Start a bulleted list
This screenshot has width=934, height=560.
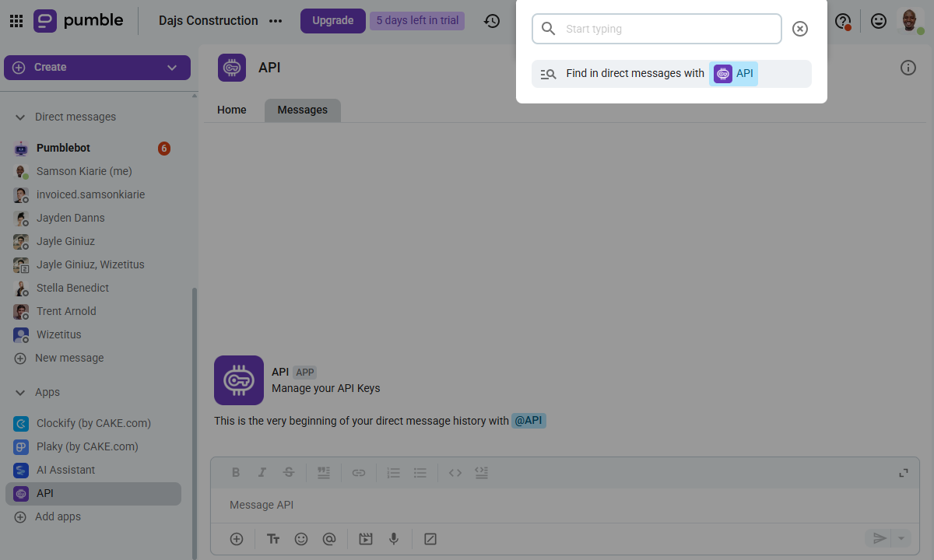coord(420,472)
